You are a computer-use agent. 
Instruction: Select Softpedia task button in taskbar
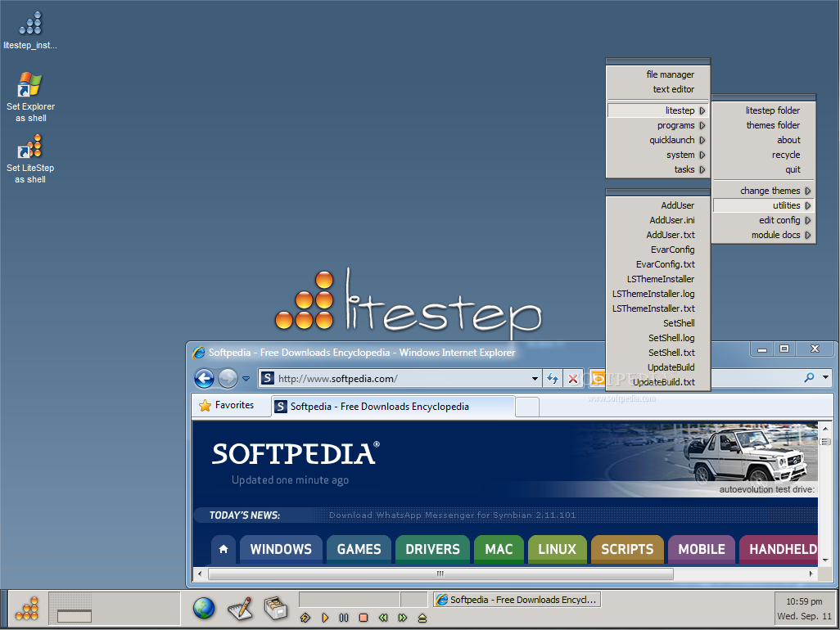(517, 600)
